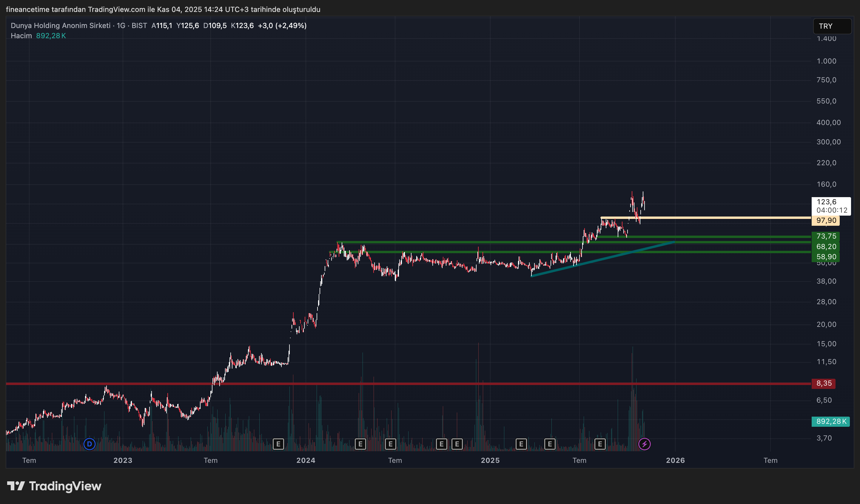Click the E marker beside Tem 2024 label
Viewport: 860px width, 504px height.
390,444
